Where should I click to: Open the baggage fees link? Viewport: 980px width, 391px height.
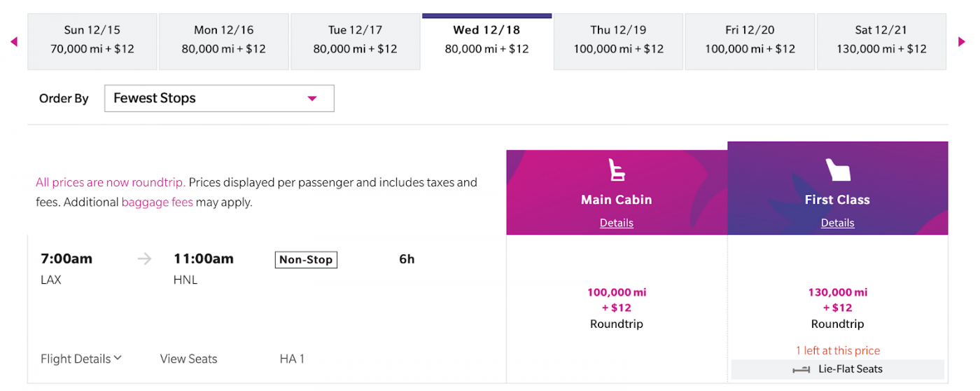(x=157, y=203)
